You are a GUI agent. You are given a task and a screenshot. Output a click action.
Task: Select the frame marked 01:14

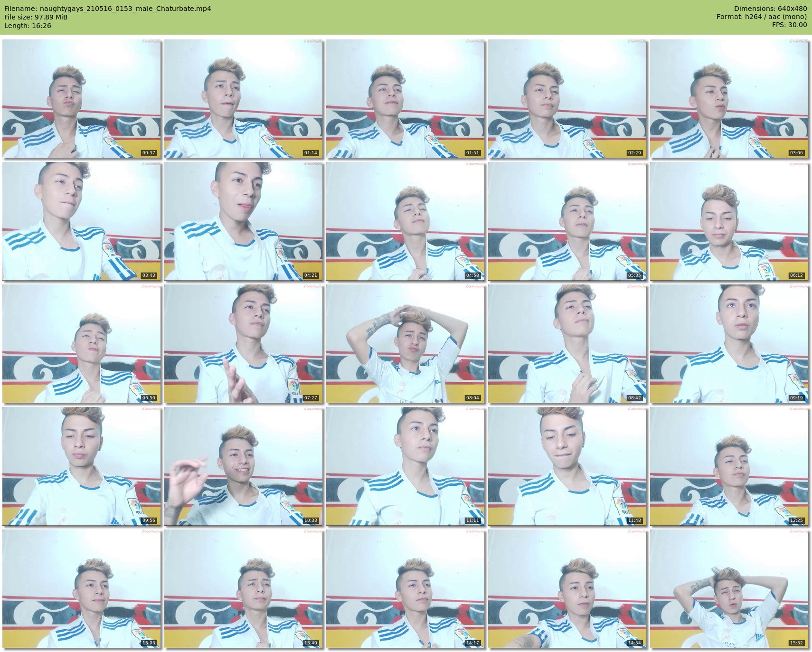[x=244, y=99]
